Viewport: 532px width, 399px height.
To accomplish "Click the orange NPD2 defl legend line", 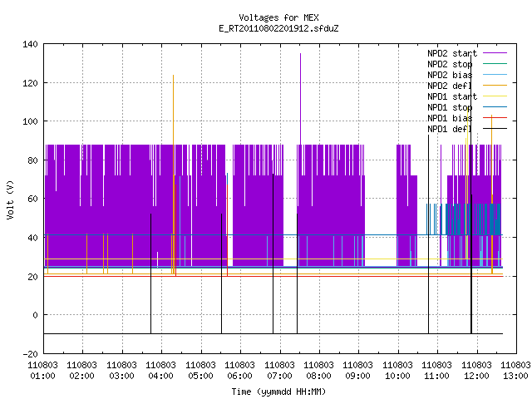I will pos(495,85).
